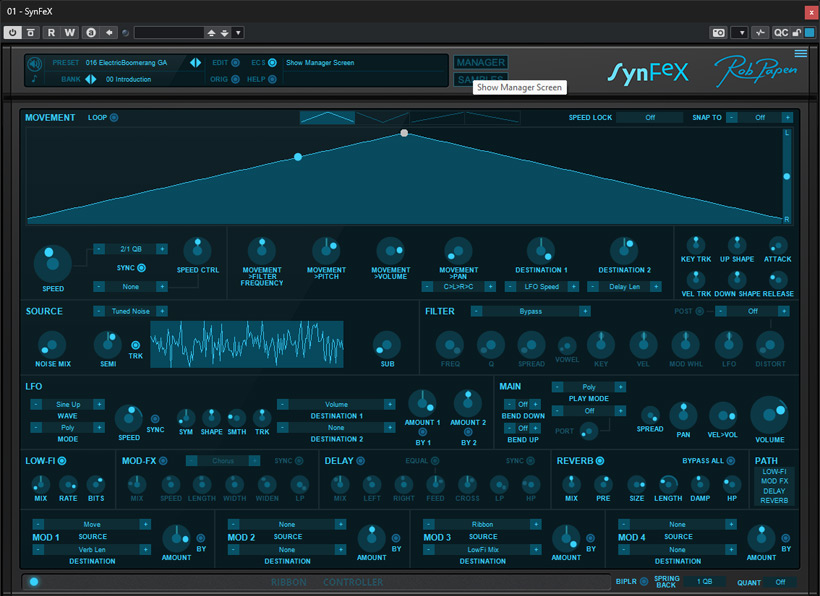Click the cyan envelope curve point
The width and height of the screenshot is (820, 596).
(x=298, y=157)
